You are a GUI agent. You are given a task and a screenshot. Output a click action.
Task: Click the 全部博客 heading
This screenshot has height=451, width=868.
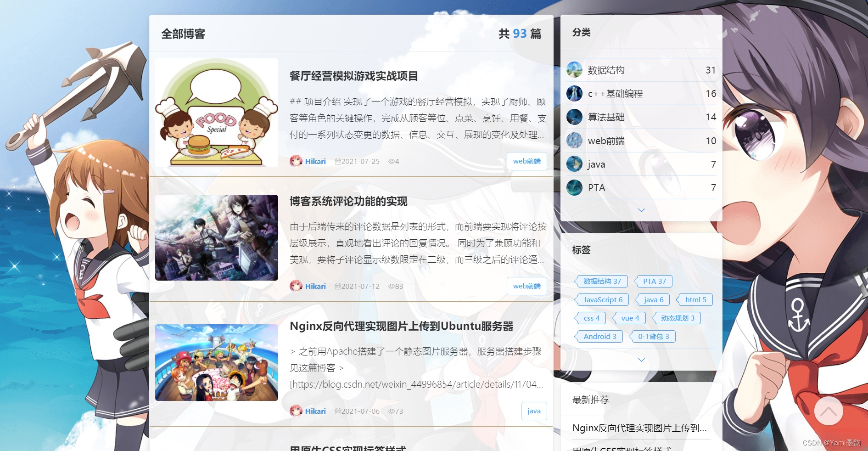pyautogui.click(x=183, y=34)
